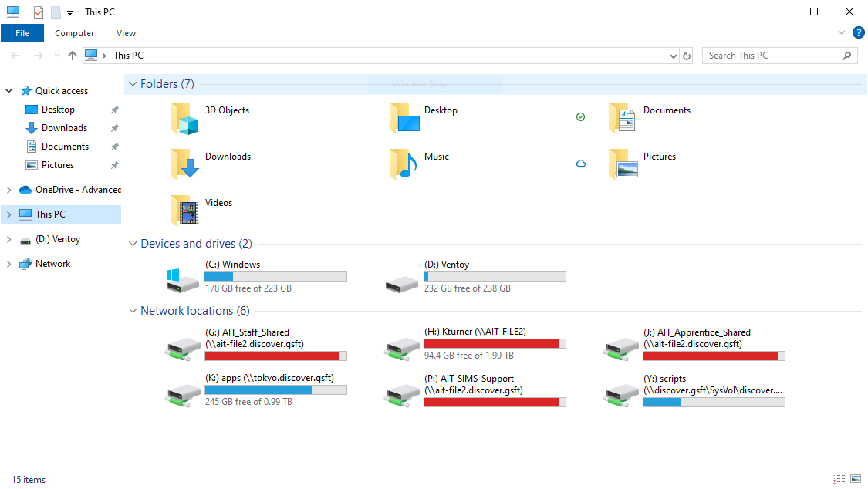Open the (K:) apps network drive
868x489 pixels.
pyautogui.click(x=183, y=395)
